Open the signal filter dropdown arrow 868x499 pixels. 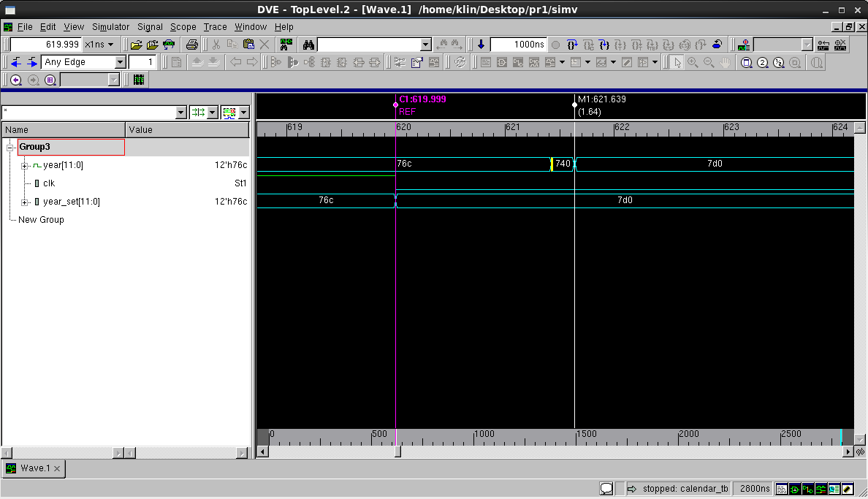[180, 113]
